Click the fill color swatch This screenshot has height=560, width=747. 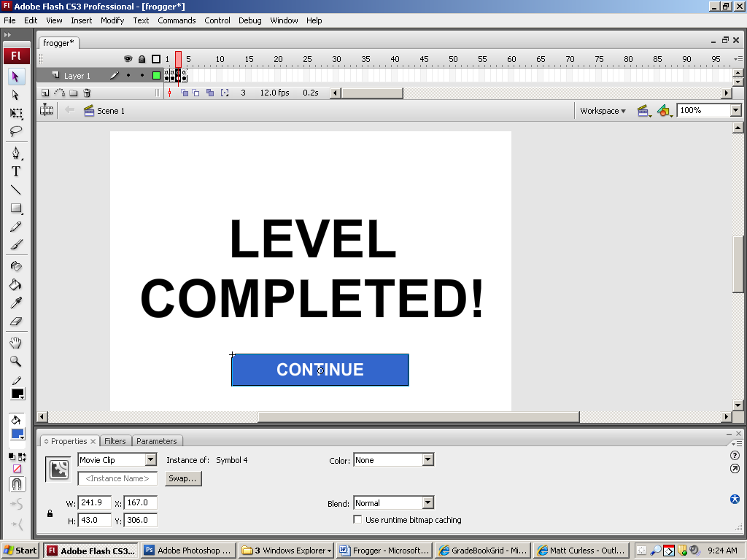point(17,435)
